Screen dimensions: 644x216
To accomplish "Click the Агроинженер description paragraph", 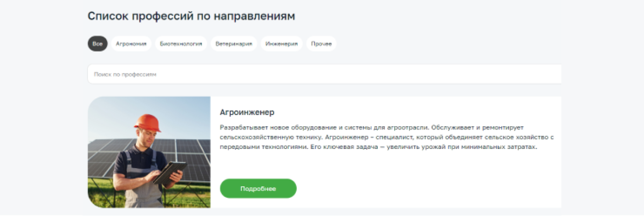I will pos(387,137).
